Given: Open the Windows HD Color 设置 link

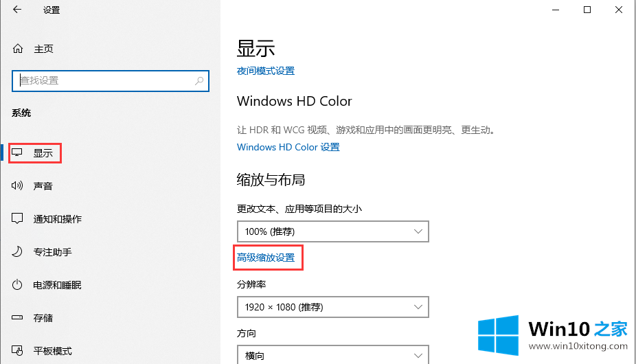Looking at the screenshot, I should pos(288,147).
